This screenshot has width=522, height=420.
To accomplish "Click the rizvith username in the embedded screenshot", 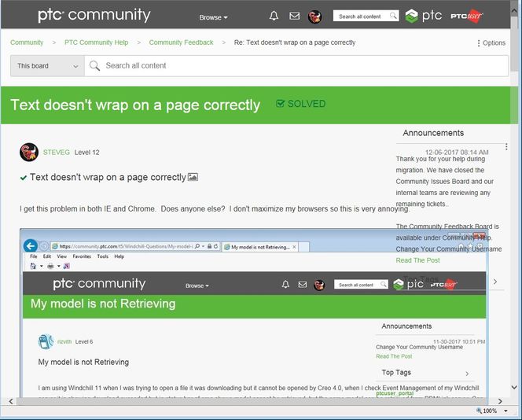I will [x=64, y=341].
